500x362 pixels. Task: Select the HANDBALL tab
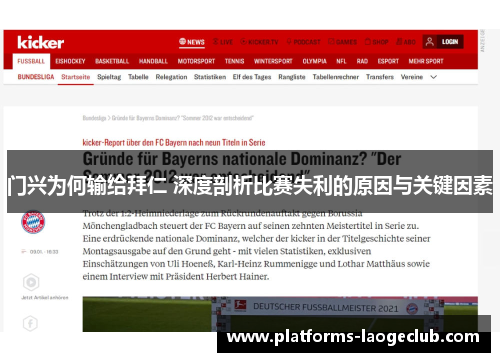click(153, 61)
